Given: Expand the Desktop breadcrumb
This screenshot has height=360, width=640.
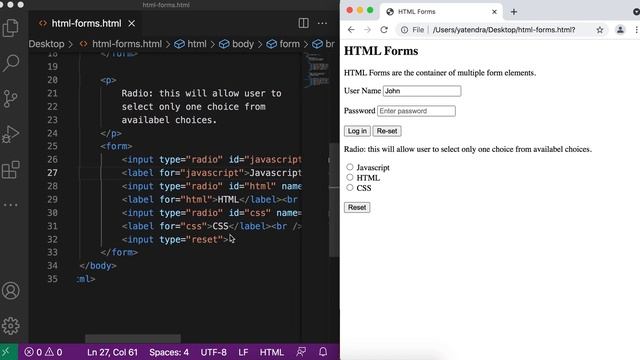Looking at the screenshot, I should [46, 44].
